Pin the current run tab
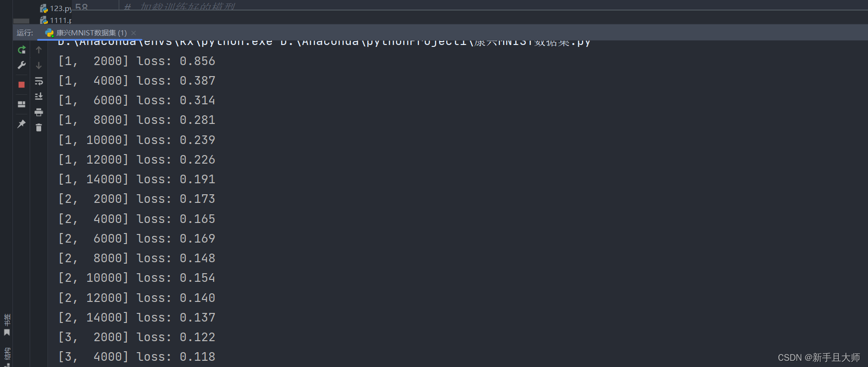This screenshot has width=868, height=367. [22, 124]
